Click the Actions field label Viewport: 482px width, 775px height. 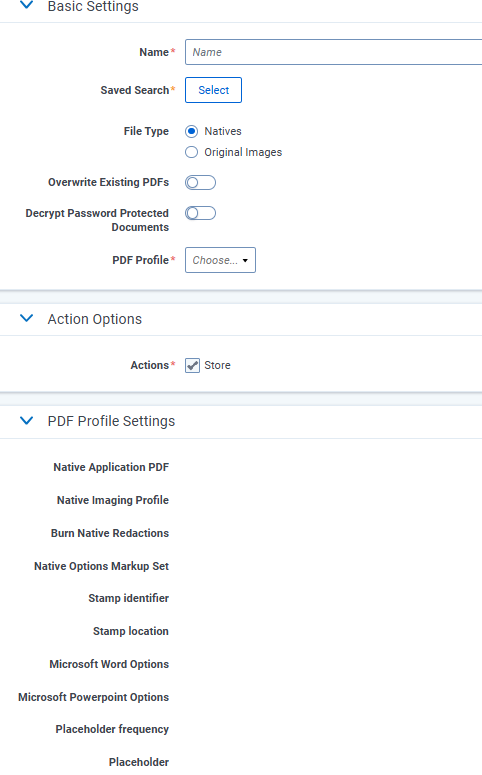(149, 365)
